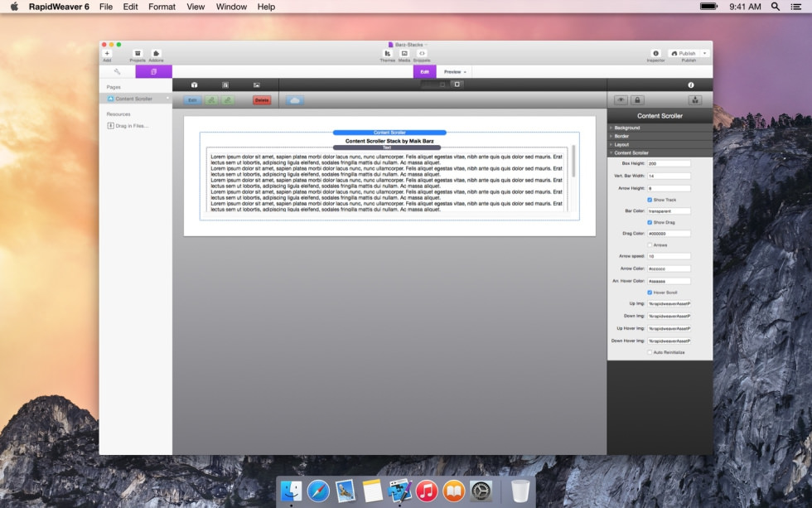Open the Themes browser icon

tap(388, 53)
